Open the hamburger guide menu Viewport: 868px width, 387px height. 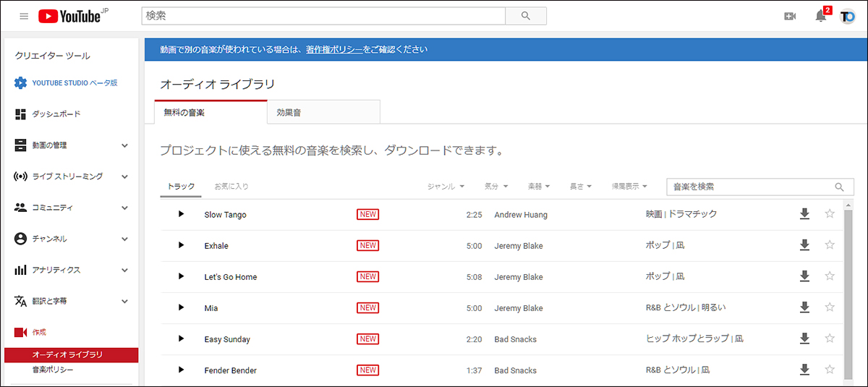coord(24,16)
